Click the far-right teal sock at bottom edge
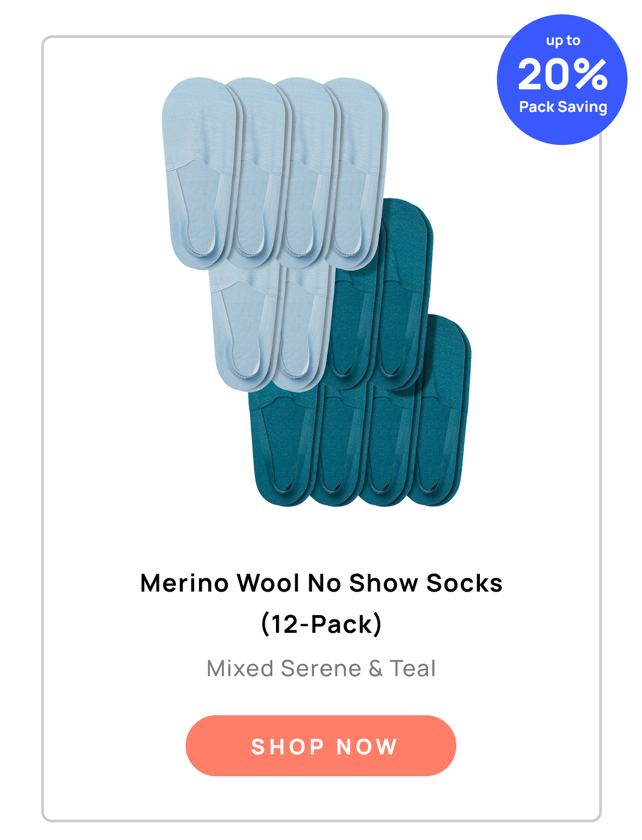642x840 pixels. 439,412
